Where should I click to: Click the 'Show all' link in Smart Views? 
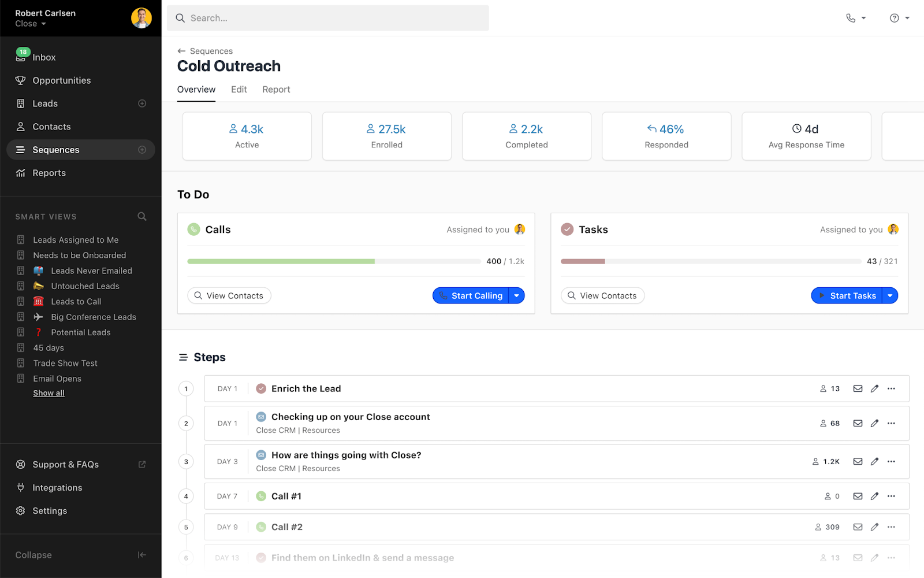(49, 392)
